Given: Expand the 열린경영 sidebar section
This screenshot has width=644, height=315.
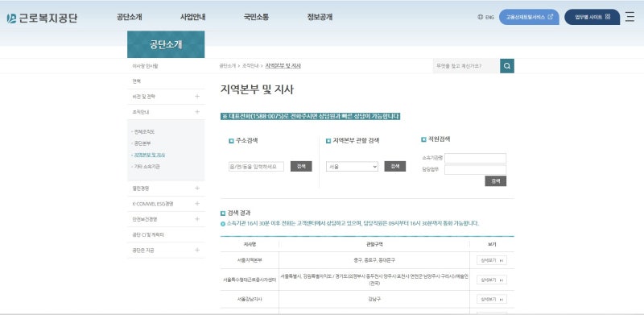Looking at the screenshot, I should point(197,189).
